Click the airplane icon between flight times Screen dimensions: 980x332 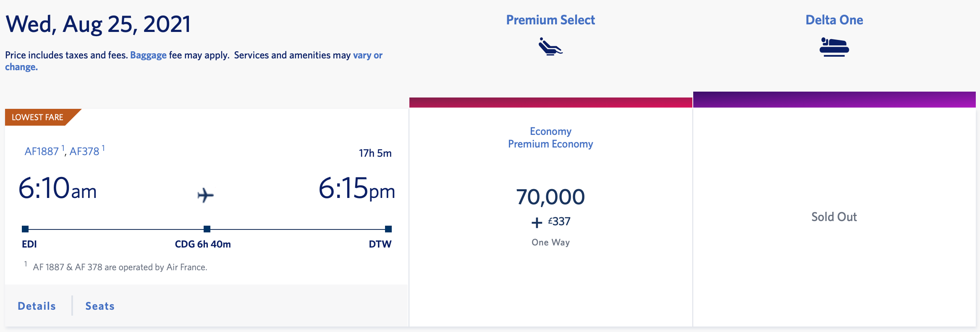pos(205,195)
